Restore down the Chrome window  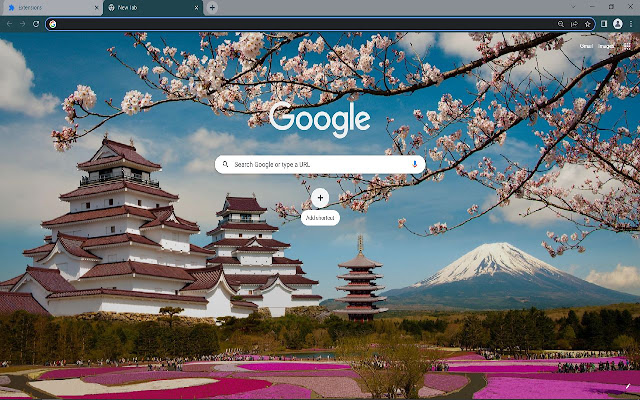click(611, 7)
